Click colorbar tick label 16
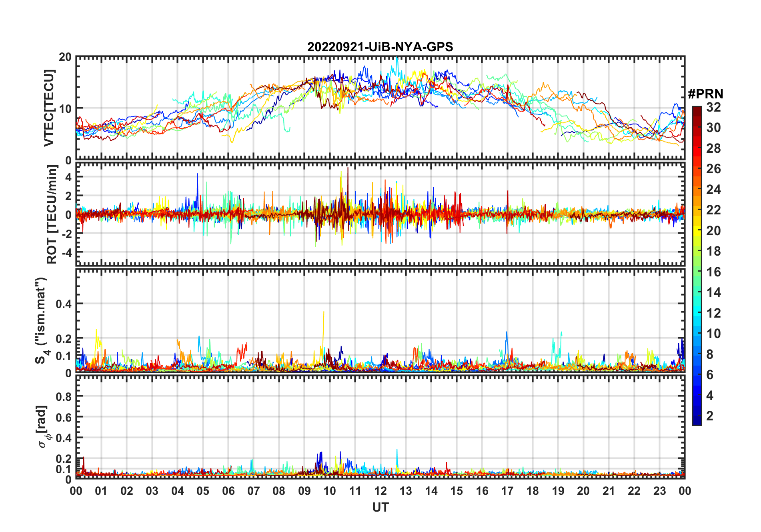The width and height of the screenshot is (761, 532). [713, 272]
